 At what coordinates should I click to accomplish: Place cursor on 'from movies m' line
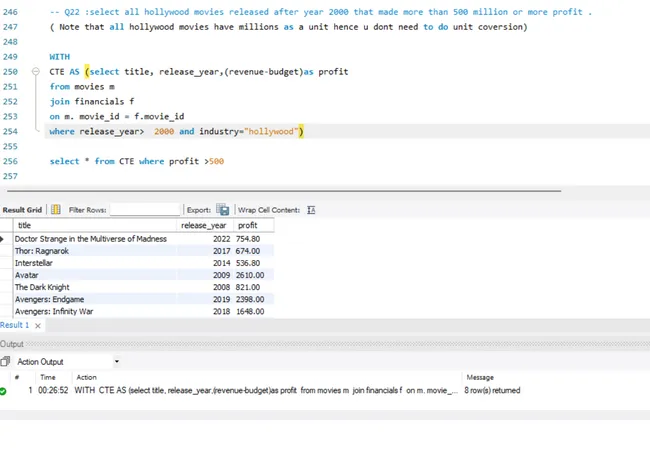click(82, 87)
